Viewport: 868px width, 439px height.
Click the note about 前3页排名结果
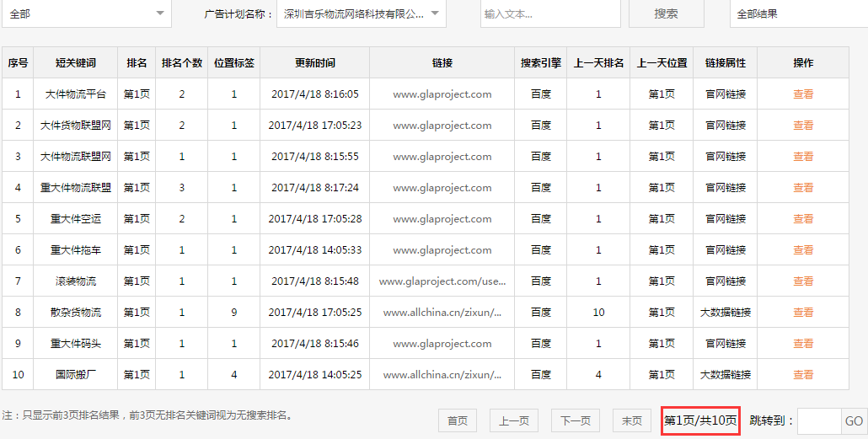tap(147, 415)
